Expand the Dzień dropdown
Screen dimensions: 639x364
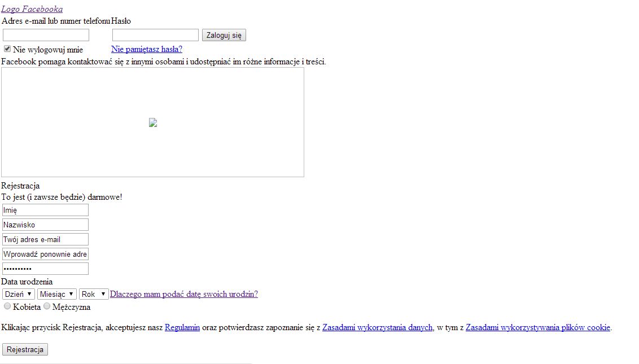[x=19, y=294]
